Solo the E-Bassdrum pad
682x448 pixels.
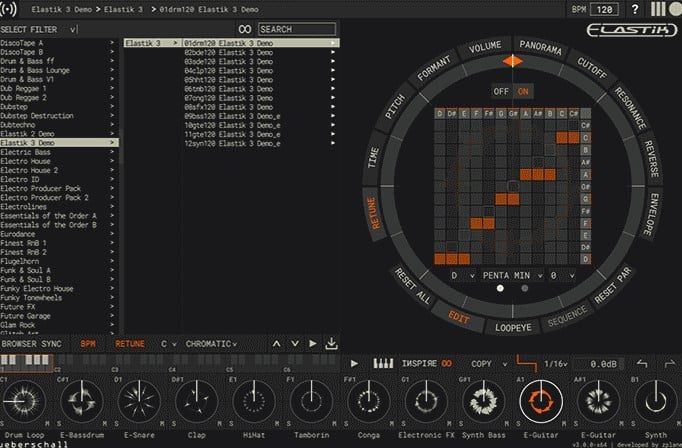click(x=59, y=423)
